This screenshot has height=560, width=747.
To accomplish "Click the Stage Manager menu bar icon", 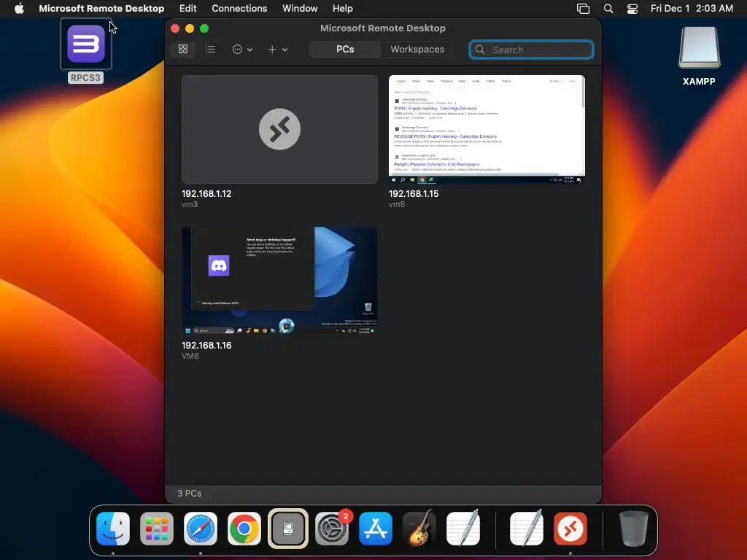I will (583, 9).
